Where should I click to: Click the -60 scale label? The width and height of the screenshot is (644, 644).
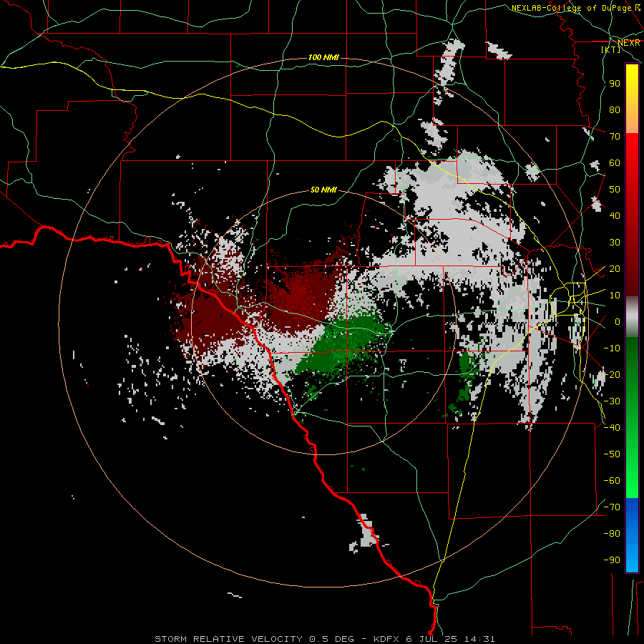612,481
